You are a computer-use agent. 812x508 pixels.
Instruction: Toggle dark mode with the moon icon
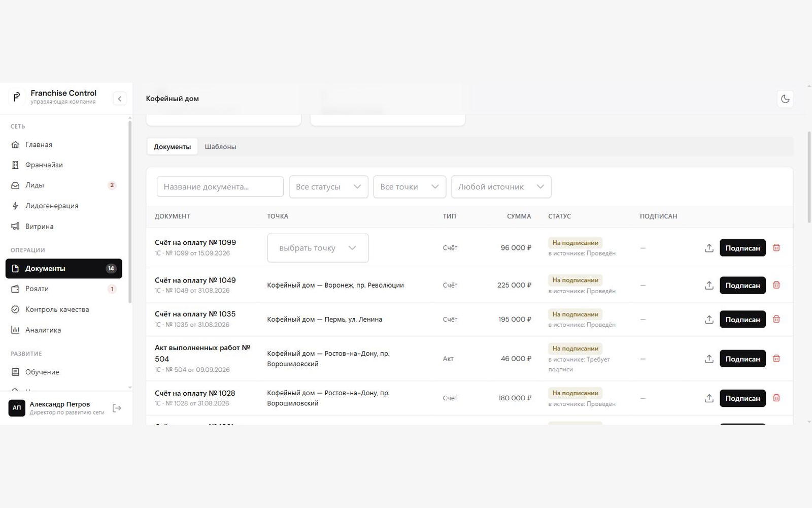tap(785, 99)
